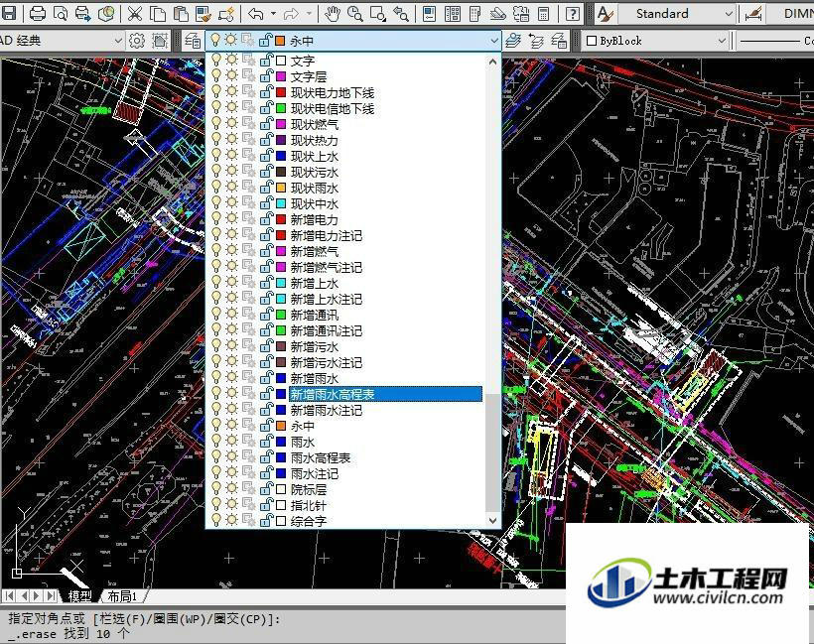814x644 pixels.
Task: Open the DIM dimension style dropdown
Action: [x=790, y=14]
